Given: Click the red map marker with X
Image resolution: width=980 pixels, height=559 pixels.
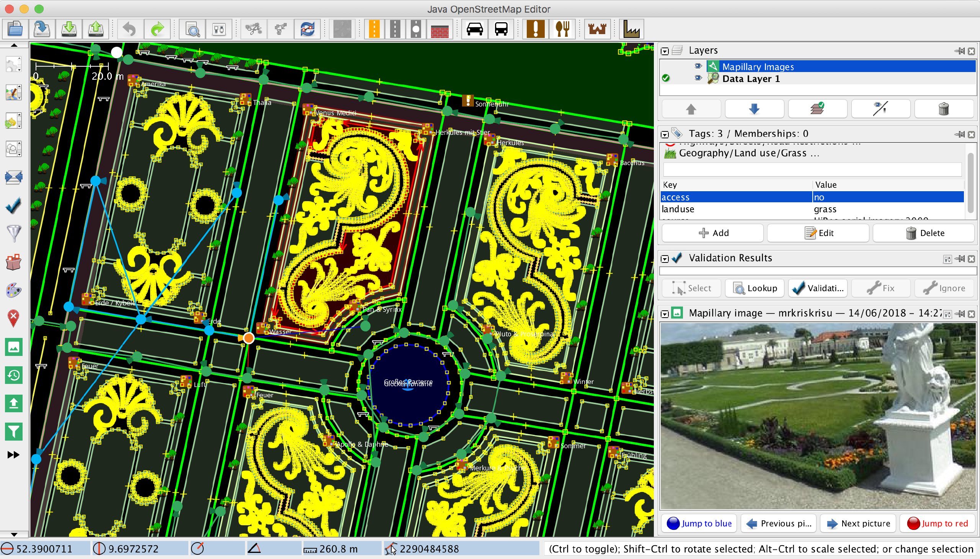Looking at the screenshot, I should click(x=13, y=318).
